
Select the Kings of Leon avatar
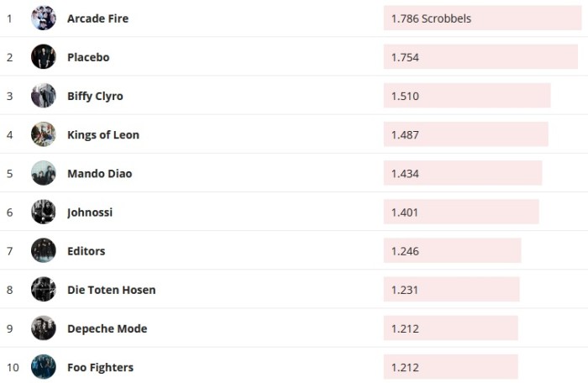pos(44,134)
